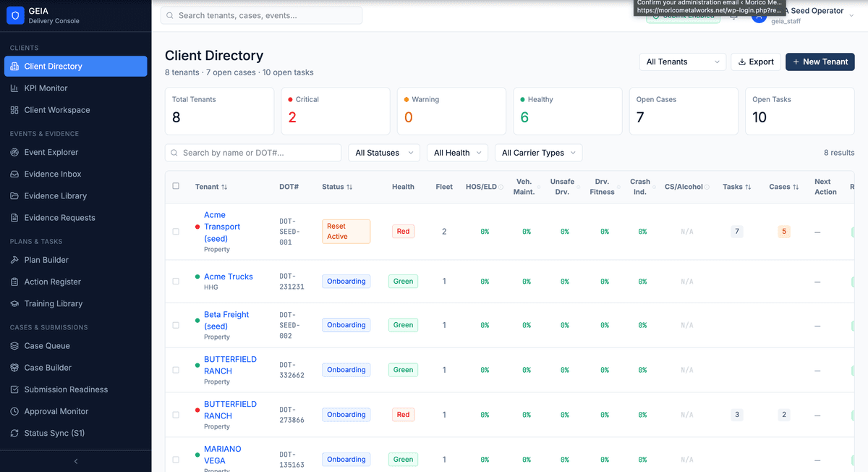Open the All Tenants dropdown

click(x=683, y=62)
